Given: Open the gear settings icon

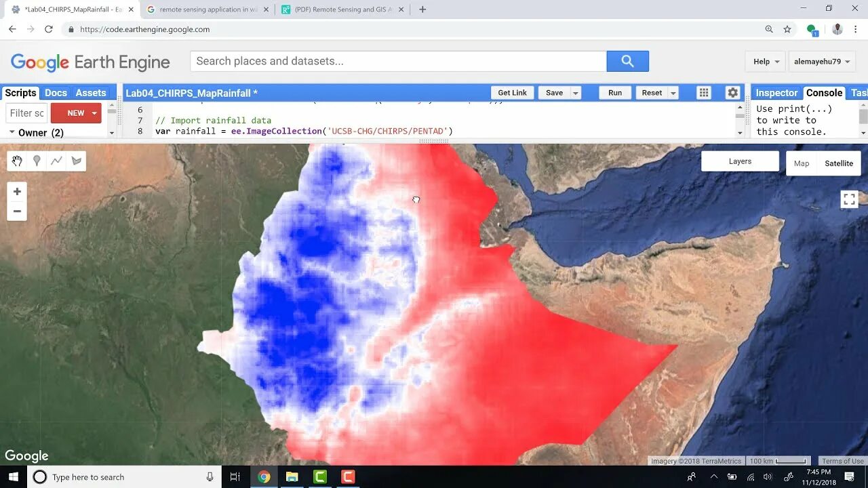Looking at the screenshot, I should click(732, 93).
